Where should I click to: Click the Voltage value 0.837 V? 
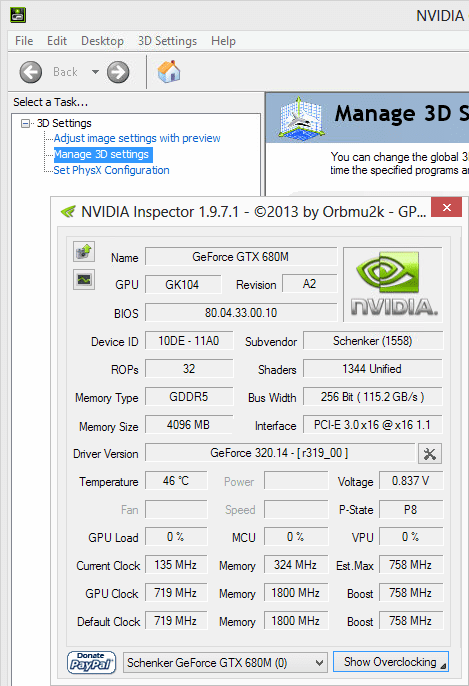click(x=411, y=481)
